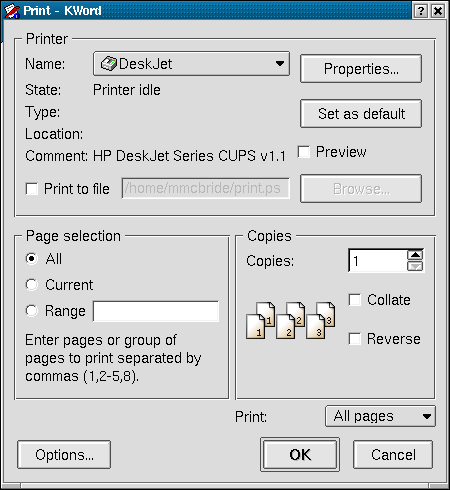Viewport: 450px width, 490px height.
Task: Increase copies with the up arrow
Action: 415,255
